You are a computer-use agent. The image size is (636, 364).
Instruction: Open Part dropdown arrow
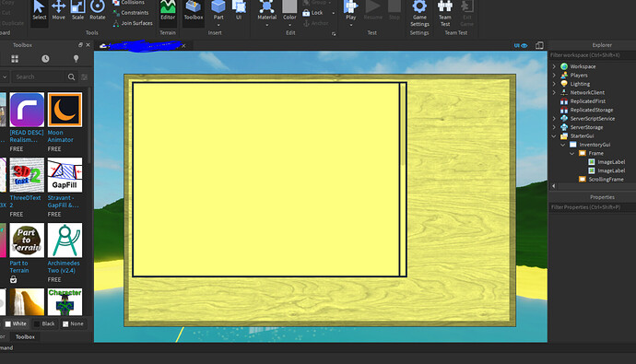218,25
